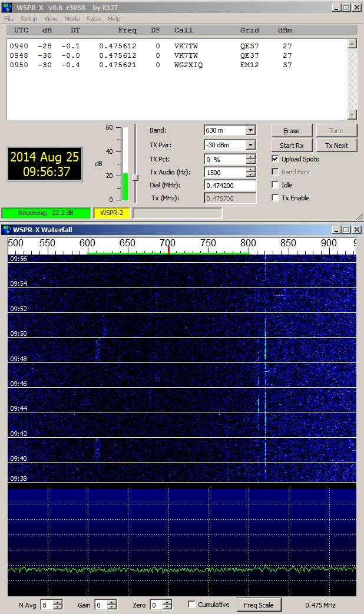Increase the N Avg spinner value
The height and width of the screenshot is (614, 364).
57,602
